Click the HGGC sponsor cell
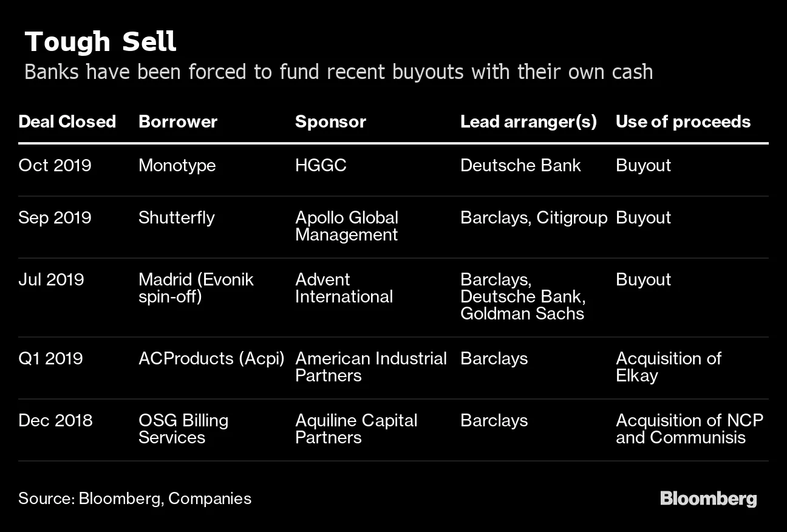The height and width of the screenshot is (532, 787). tap(321, 165)
